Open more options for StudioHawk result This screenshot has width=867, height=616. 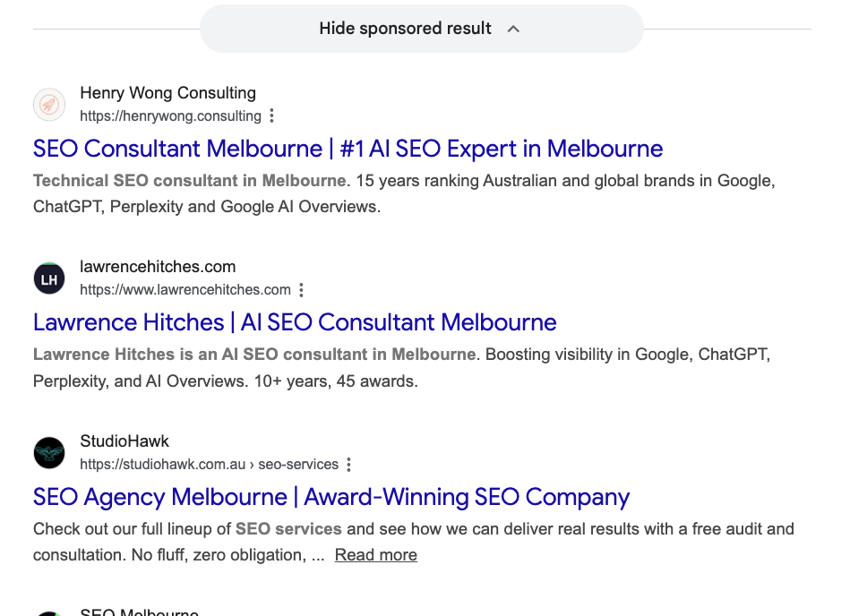(349, 465)
